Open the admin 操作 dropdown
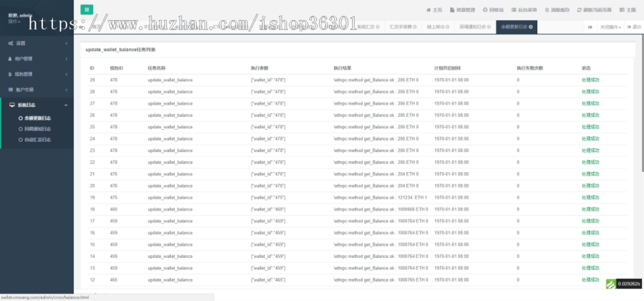The width and height of the screenshot is (644, 301). point(15,21)
